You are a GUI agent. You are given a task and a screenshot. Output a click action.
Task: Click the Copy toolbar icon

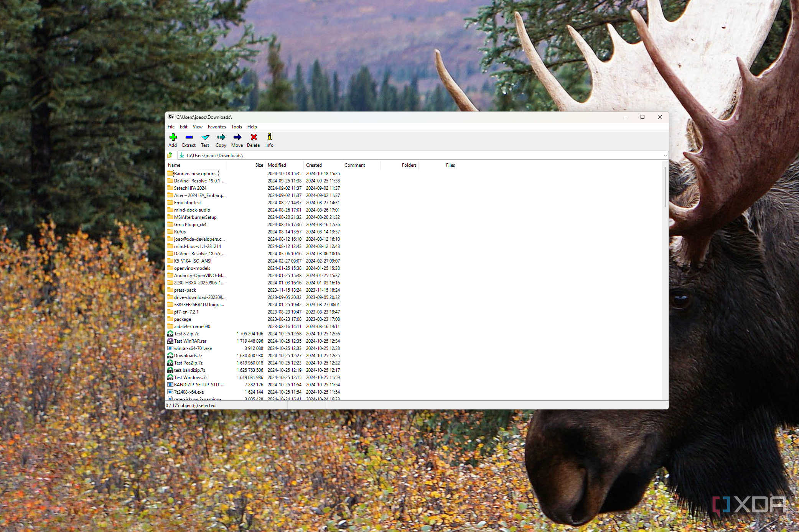click(x=221, y=137)
